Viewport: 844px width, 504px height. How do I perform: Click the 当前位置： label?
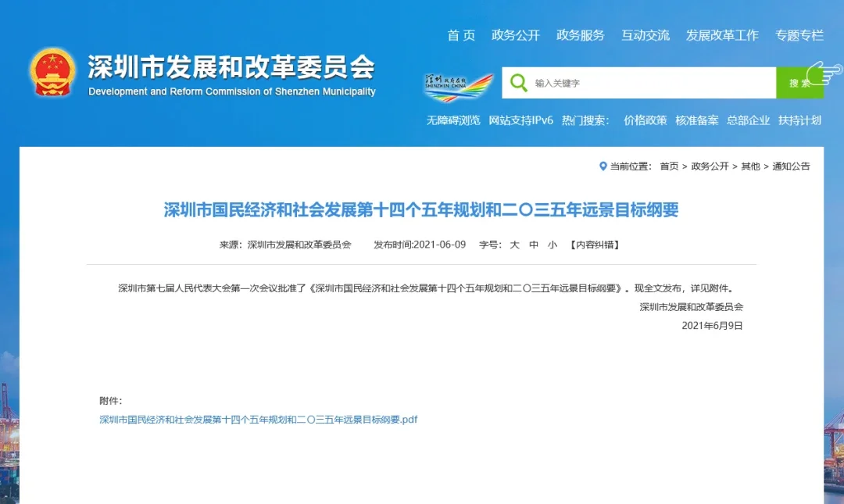pyautogui.click(x=631, y=166)
